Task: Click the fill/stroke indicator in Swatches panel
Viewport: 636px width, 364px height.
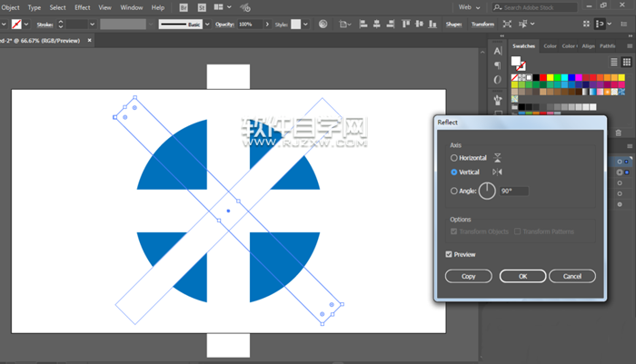Action: coord(518,64)
